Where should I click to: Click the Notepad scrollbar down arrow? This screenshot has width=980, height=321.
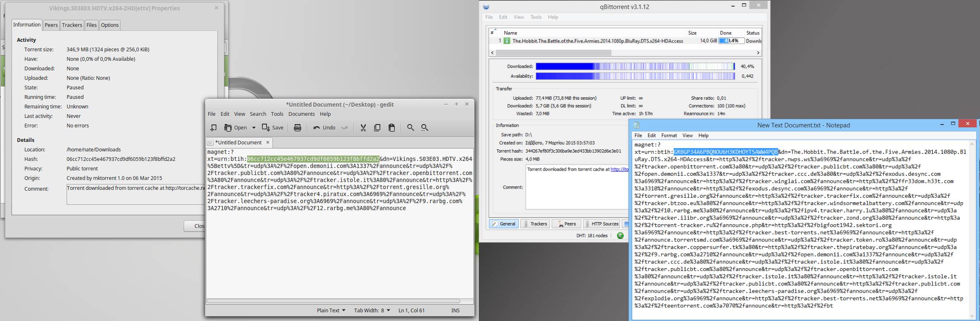[x=972, y=316]
